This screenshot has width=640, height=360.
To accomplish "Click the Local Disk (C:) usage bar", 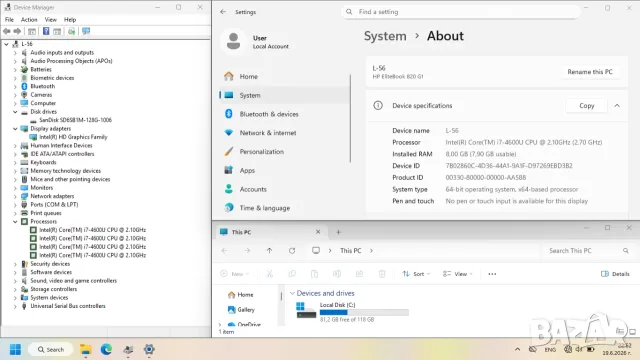I will (364, 312).
